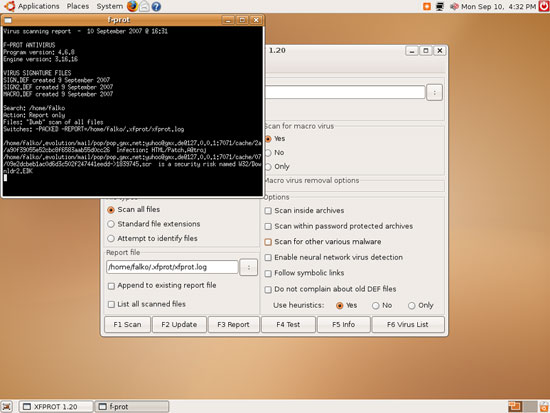
Task: Click the F6 Virus List button
Action: 408,325
